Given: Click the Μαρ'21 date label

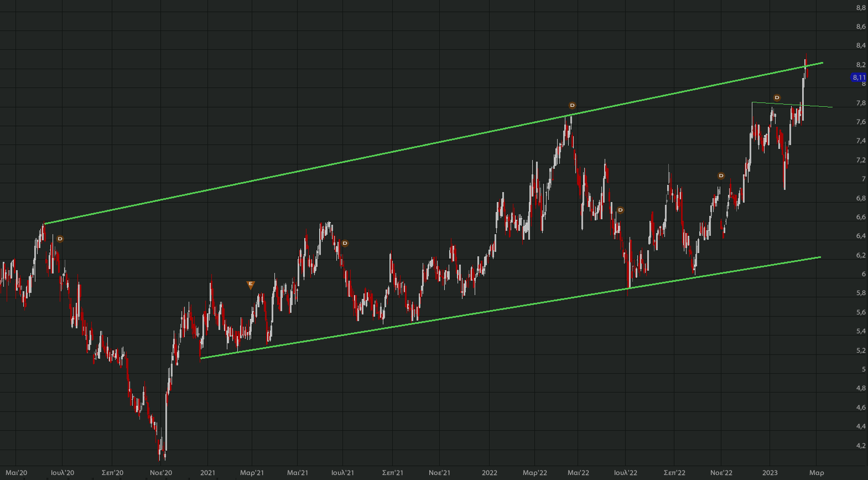Looking at the screenshot, I should coord(252,473).
